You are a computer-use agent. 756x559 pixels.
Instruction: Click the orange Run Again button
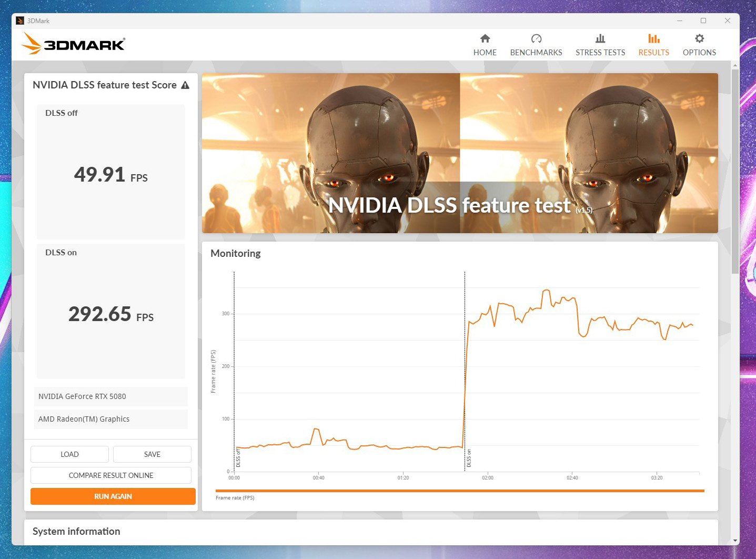pyautogui.click(x=113, y=496)
